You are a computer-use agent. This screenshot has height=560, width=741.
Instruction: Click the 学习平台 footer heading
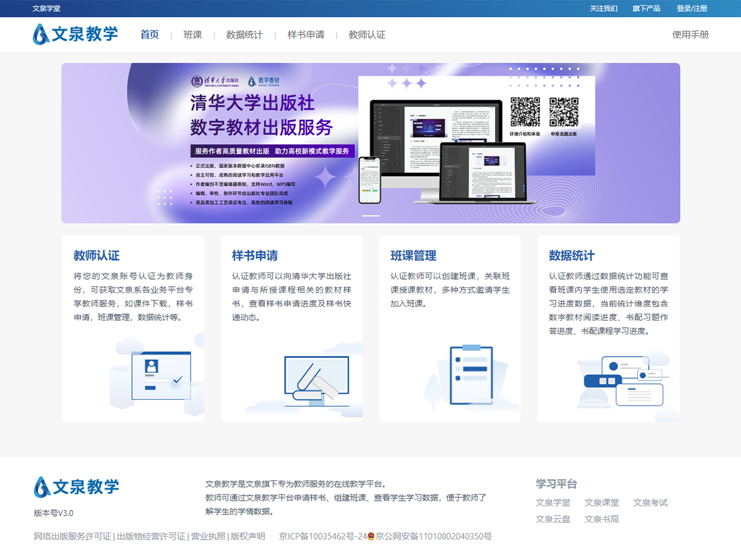point(556,484)
